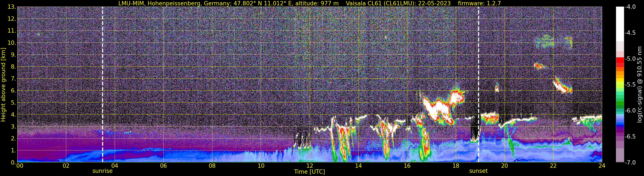
Task: Click the '-5.0' colorbar tick value
Action: (630, 59)
